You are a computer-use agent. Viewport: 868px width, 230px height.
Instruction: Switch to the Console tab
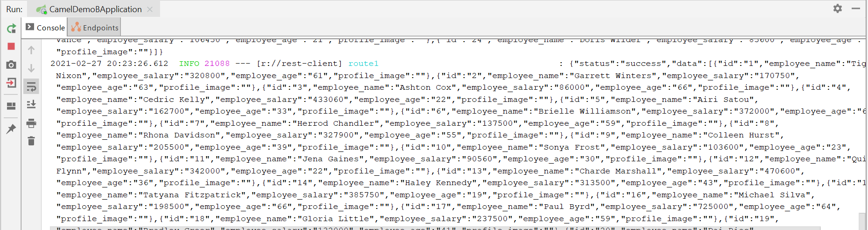[x=45, y=28]
